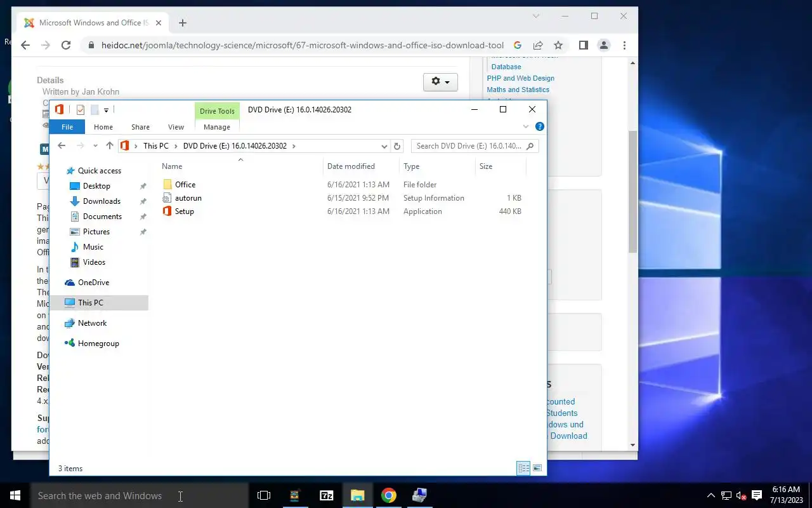Click the Google translate icon in Chrome omnibox
The width and height of the screenshot is (812, 508).
click(518, 45)
